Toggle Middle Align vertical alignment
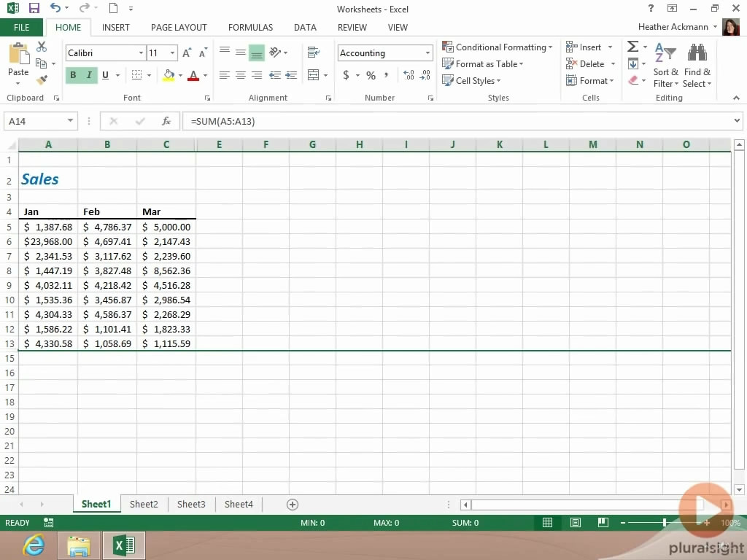Screen dimensions: 747x560 [x=241, y=52]
